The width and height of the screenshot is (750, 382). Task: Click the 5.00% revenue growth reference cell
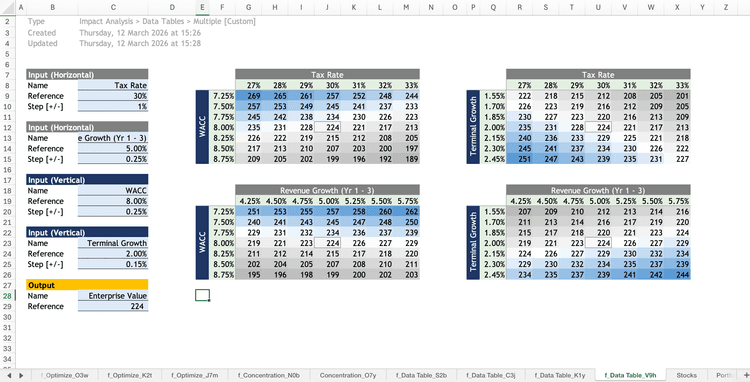click(113, 149)
